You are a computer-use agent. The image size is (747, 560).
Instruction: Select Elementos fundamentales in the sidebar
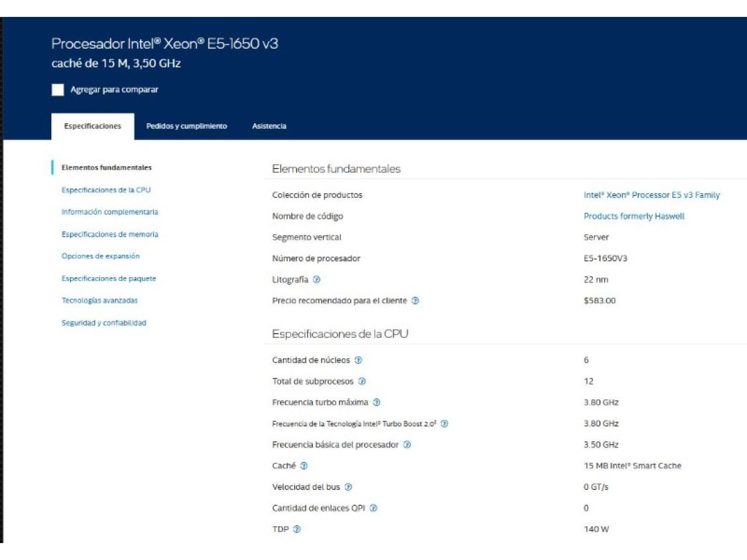(x=106, y=167)
